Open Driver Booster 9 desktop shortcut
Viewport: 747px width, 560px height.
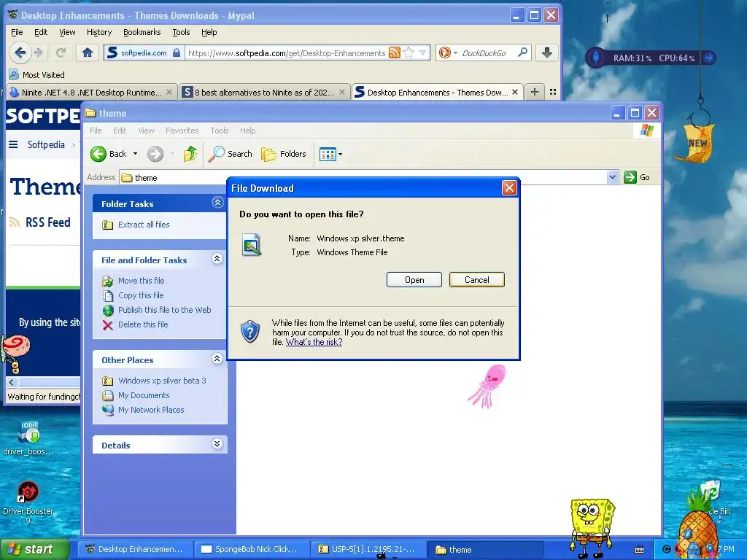(x=28, y=502)
